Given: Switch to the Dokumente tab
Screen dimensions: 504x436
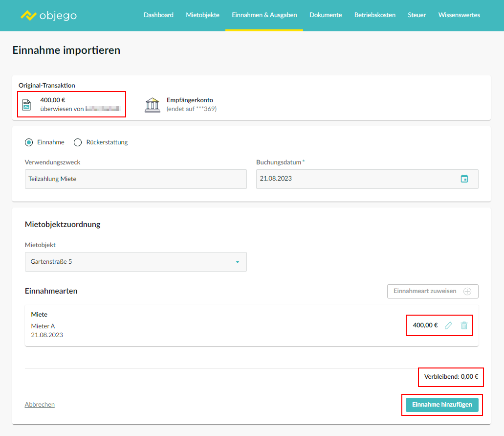Looking at the screenshot, I should click(x=326, y=15).
